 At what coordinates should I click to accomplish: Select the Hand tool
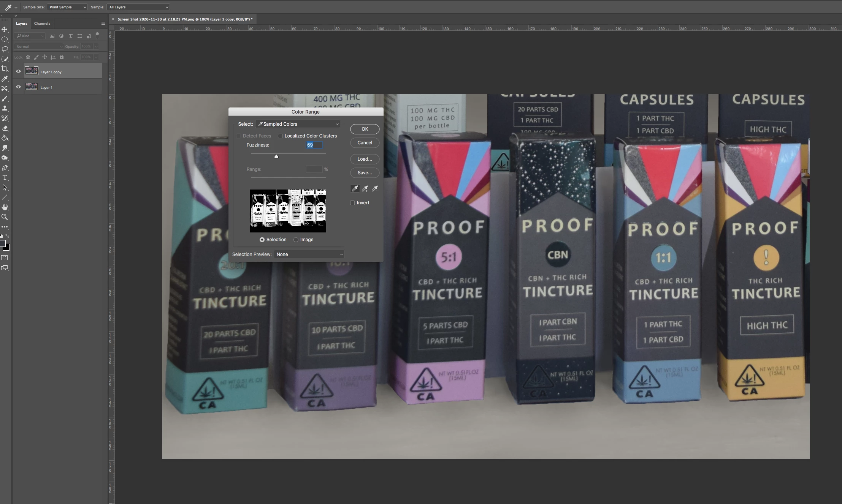pos(5,207)
